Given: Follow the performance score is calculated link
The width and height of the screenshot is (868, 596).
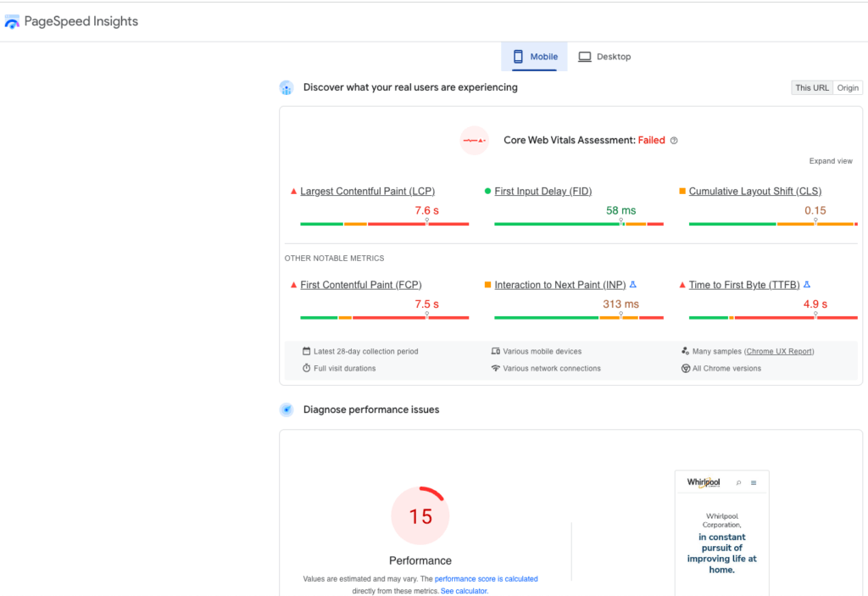Looking at the screenshot, I should pyautogui.click(x=486, y=579).
